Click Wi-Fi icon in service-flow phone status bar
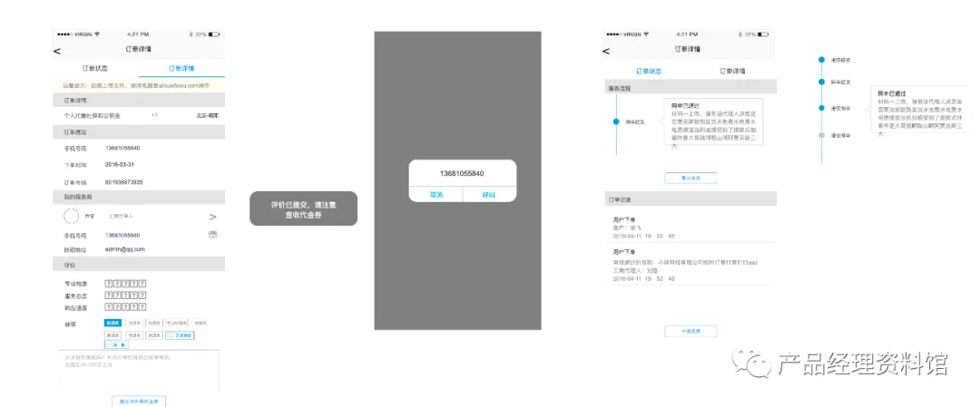Screen dimensions: 980x407 point(646,34)
